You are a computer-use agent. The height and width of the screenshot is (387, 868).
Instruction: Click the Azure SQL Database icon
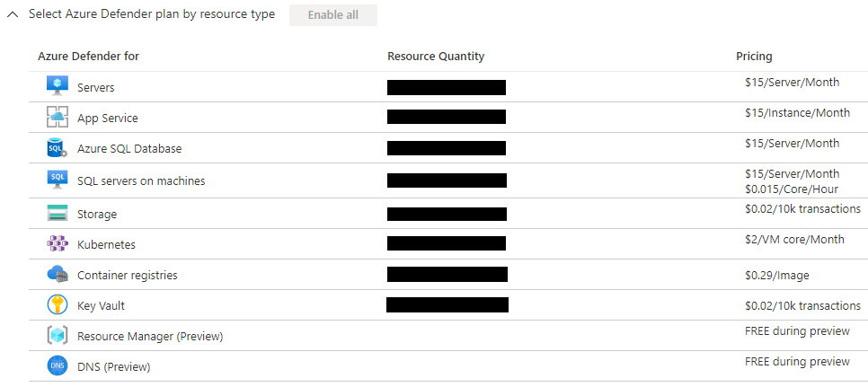[x=57, y=148]
